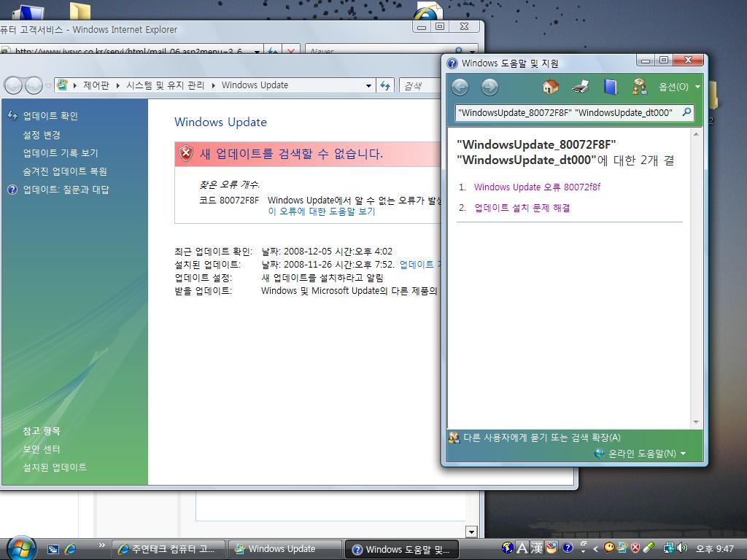Show hidden tray icons arrow
This screenshot has height=560, width=747.
tap(595, 548)
